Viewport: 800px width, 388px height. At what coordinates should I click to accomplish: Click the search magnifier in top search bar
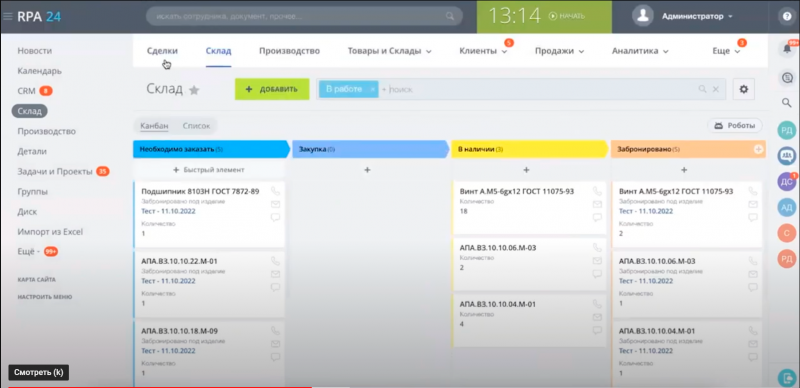pos(449,16)
